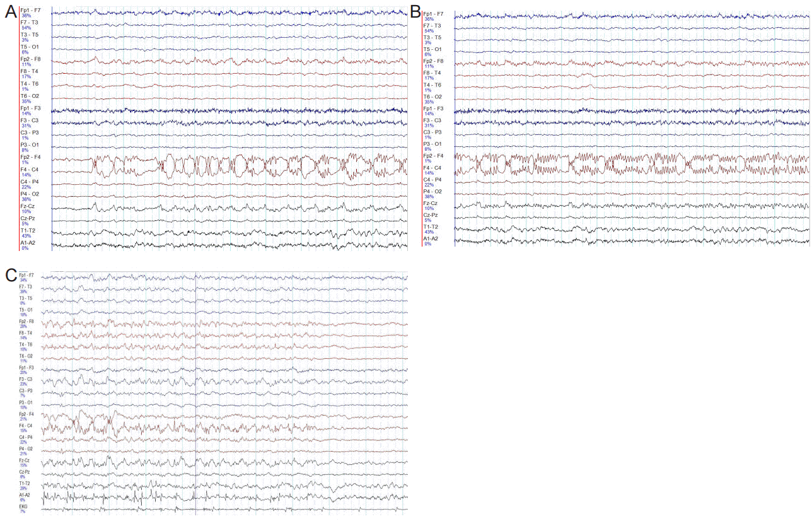Click F7 - T3 label in panel C

(26, 287)
